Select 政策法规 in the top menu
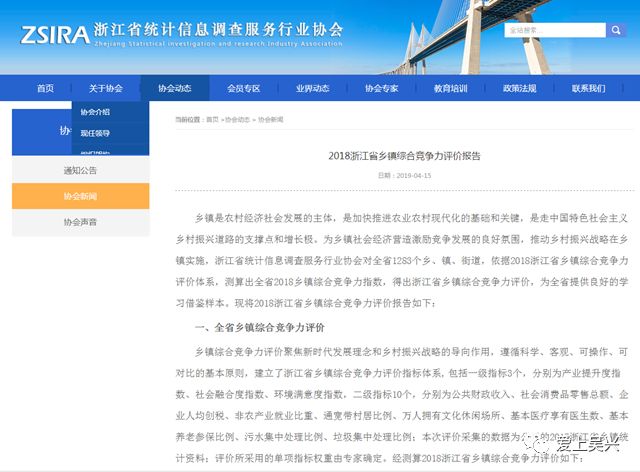The image size is (640, 472). (520, 88)
